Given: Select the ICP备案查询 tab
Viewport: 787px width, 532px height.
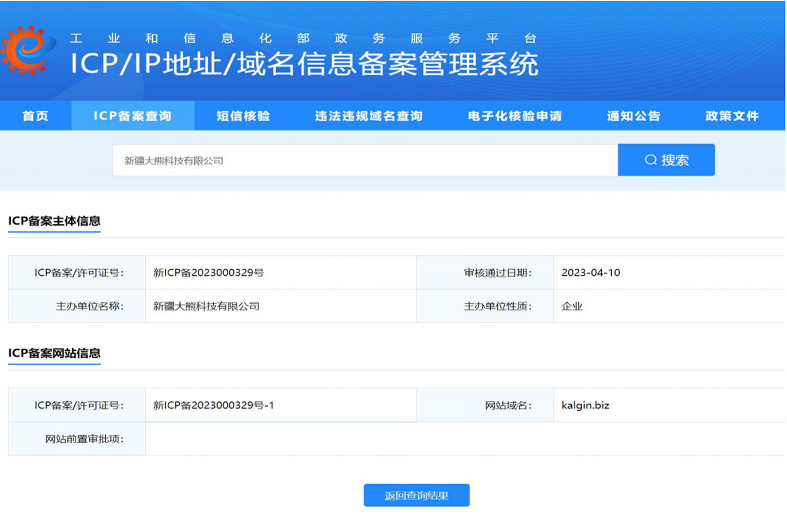Looking at the screenshot, I should coord(133,116).
